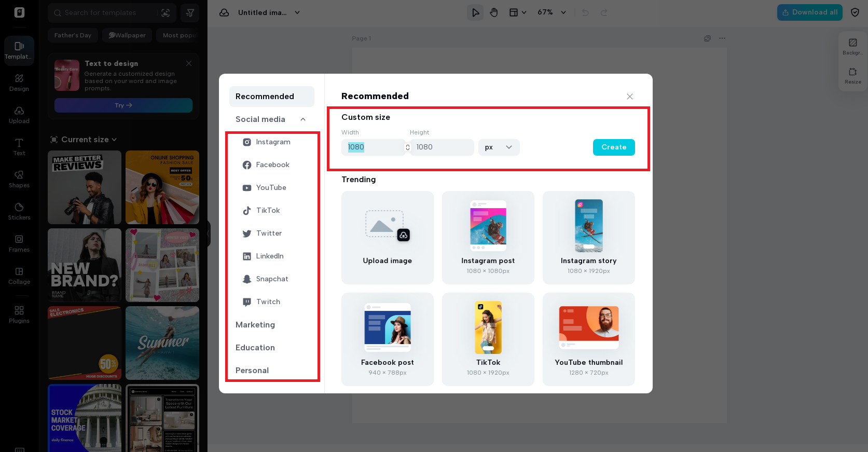The width and height of the screenshot is (868, 452).
Task: Open the Design sidebar panel
Action: tap(19, 83)
